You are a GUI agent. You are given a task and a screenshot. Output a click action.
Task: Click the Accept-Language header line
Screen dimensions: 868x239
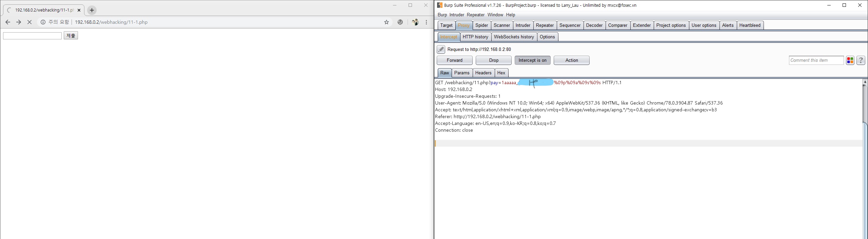click(495, 123)
